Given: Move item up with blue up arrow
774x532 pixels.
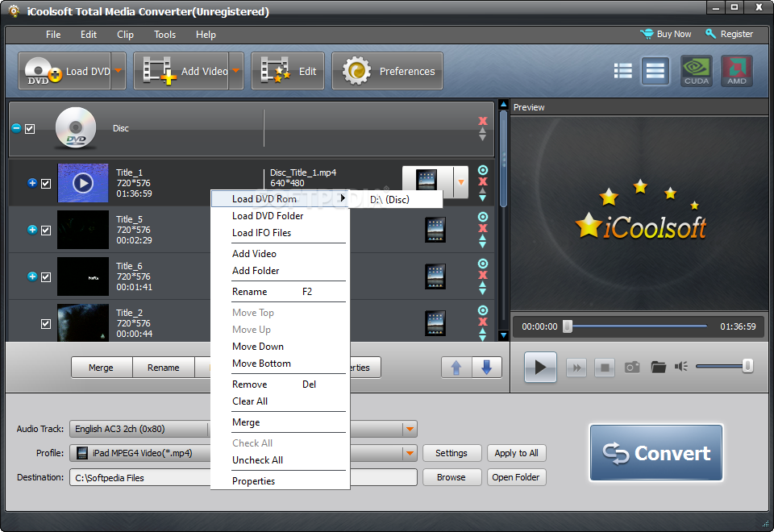Looking at the screenshot, I should (x=456, y=368).
